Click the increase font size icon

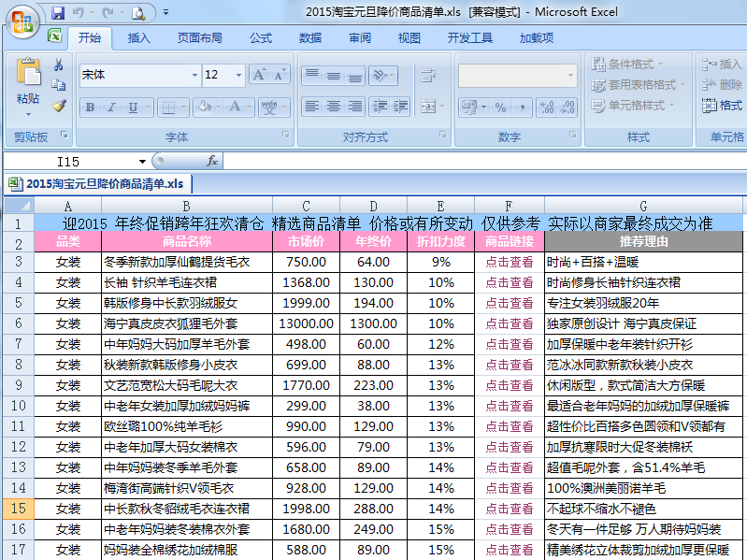[x=260, y=75]
